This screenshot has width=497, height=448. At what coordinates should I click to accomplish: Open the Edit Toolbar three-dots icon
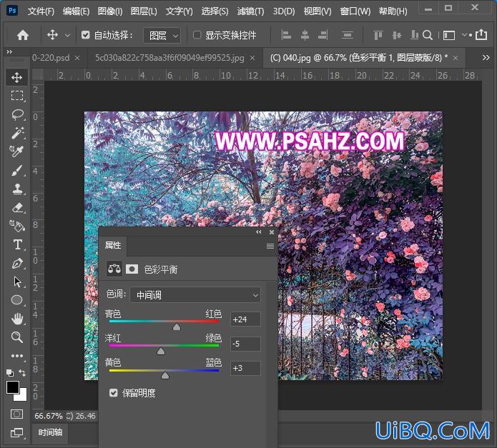(x=16, y=356)
